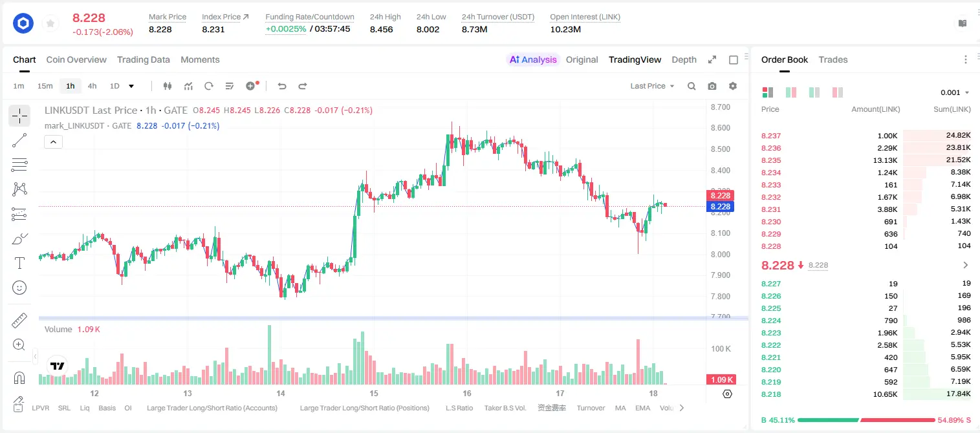Open the indicators icon in toolbar
Viewport: 980px width, 433px height.
188,86
